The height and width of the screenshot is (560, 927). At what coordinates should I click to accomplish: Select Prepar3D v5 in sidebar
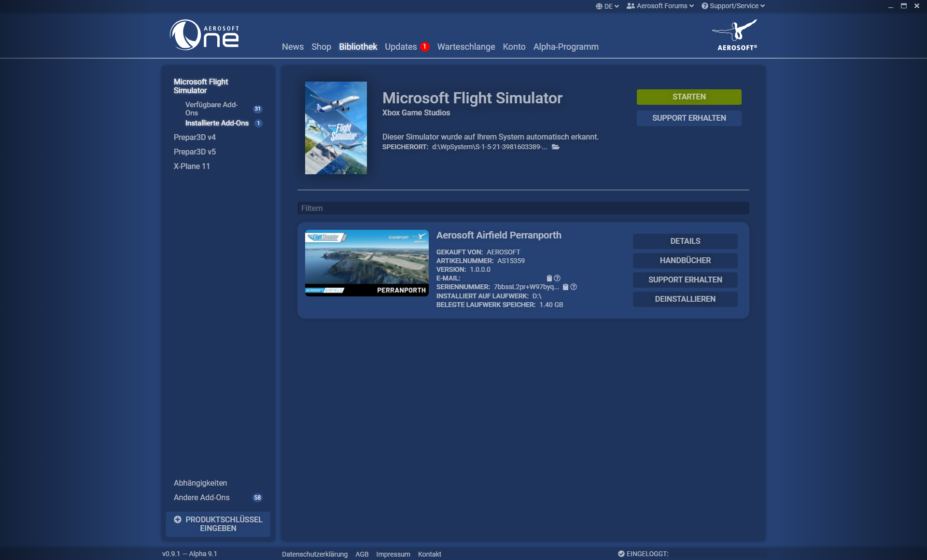pos(195,152)
